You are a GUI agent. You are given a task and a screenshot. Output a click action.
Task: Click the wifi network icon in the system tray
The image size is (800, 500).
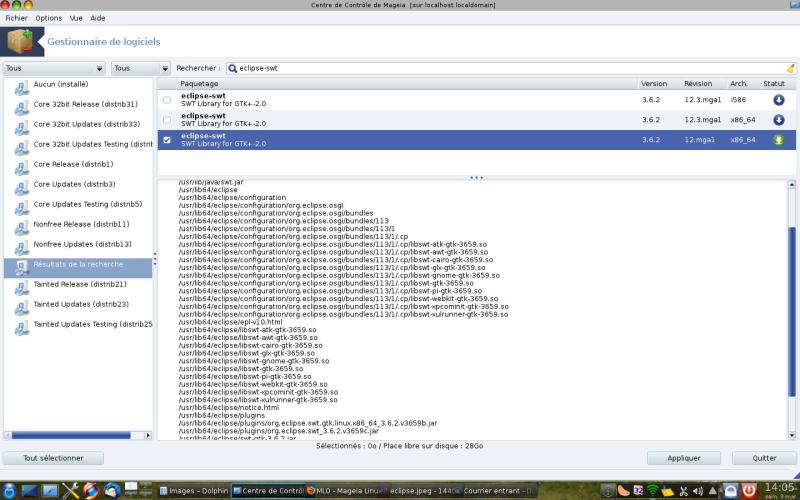653,491
